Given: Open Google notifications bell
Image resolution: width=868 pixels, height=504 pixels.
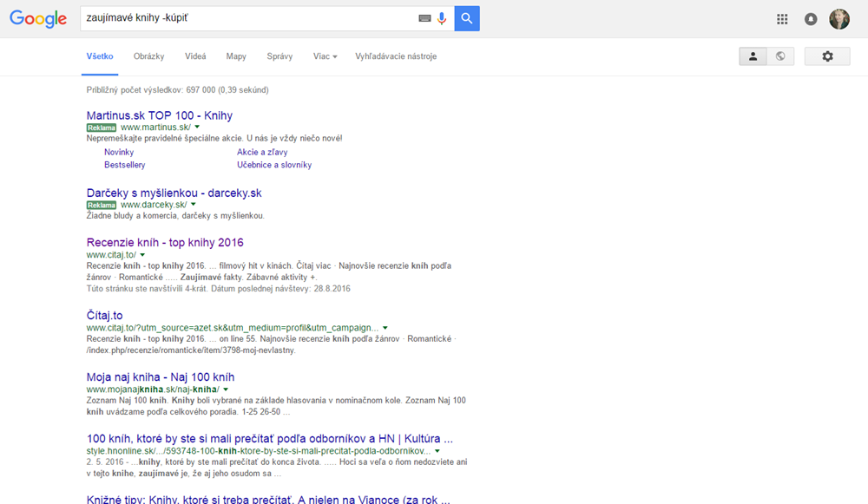Looking at the screenshot, I should 811,19.
